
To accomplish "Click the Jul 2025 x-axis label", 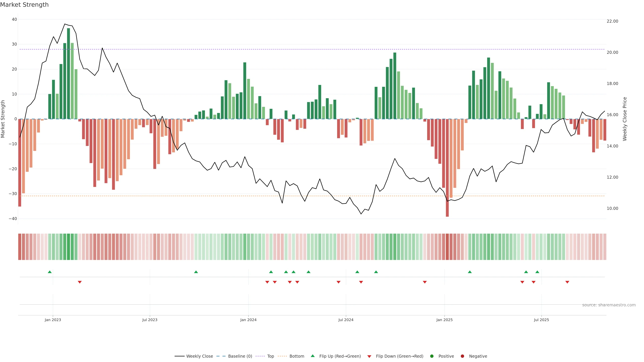I will tap(541, 320).
